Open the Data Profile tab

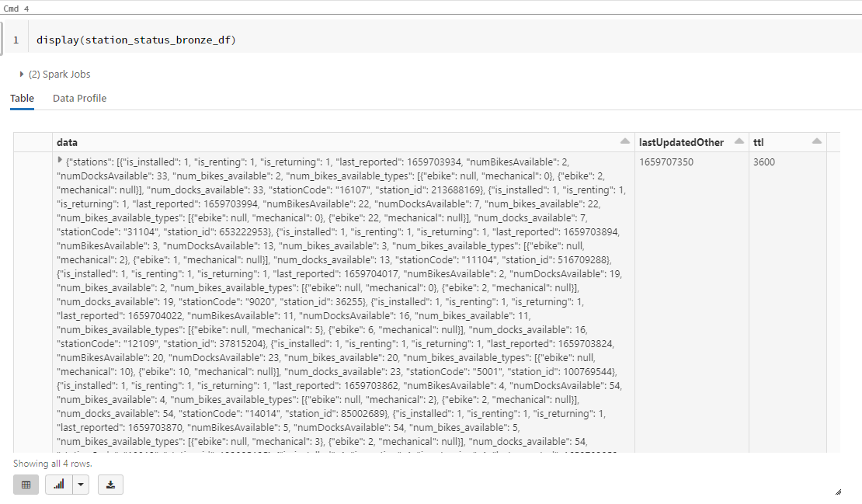coord(79,99)
